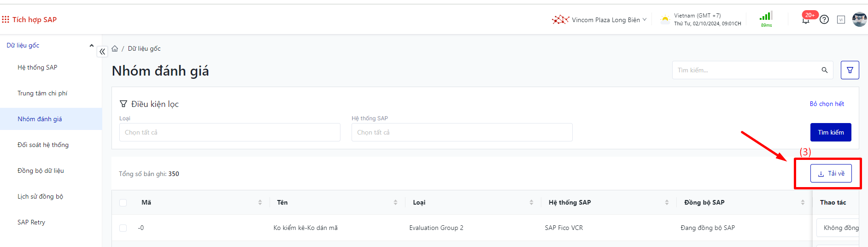Click the Tìm kiếm button
The height and width of the screenshot is (247, 868).
(x=830, y=132)
